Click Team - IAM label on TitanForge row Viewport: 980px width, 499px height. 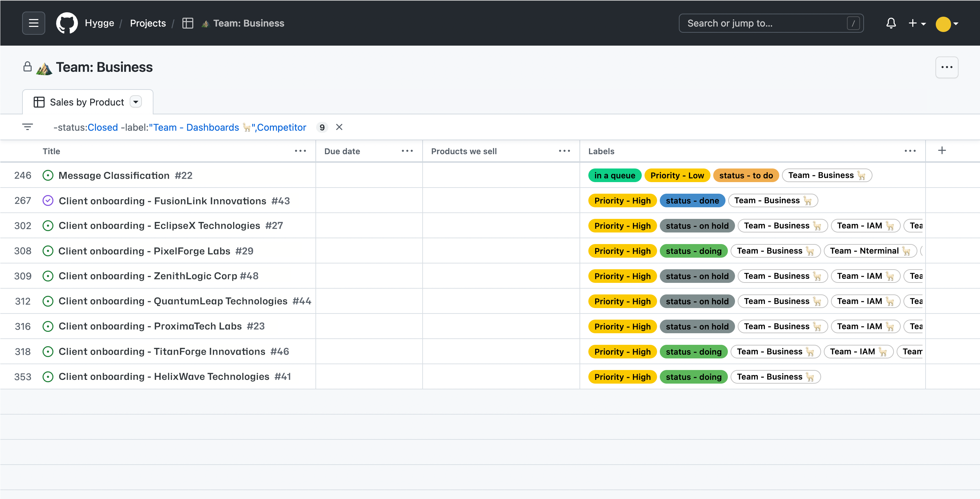[858, 351]
